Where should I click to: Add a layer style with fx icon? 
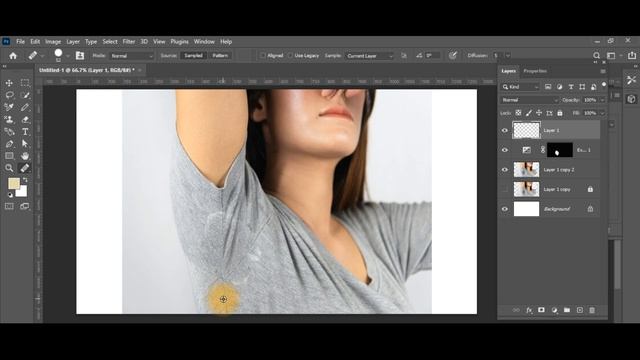tap(529, 310)
